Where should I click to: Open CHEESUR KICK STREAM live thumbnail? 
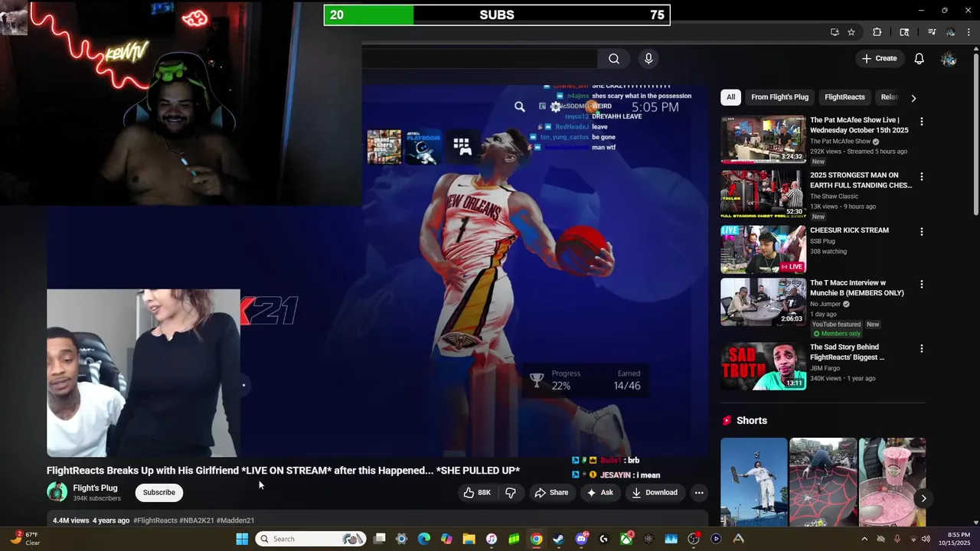coord(763,249)
